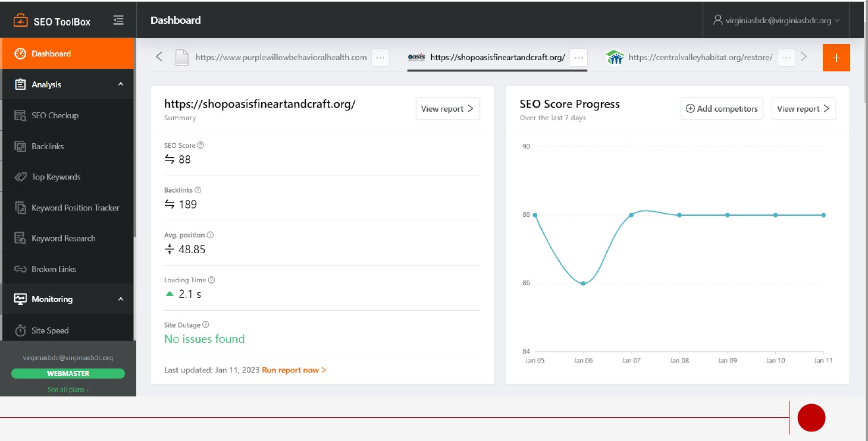This screenshot has height=441, width=868.
Task: Click the Avg. position help icon
Action: pos(210,235)
